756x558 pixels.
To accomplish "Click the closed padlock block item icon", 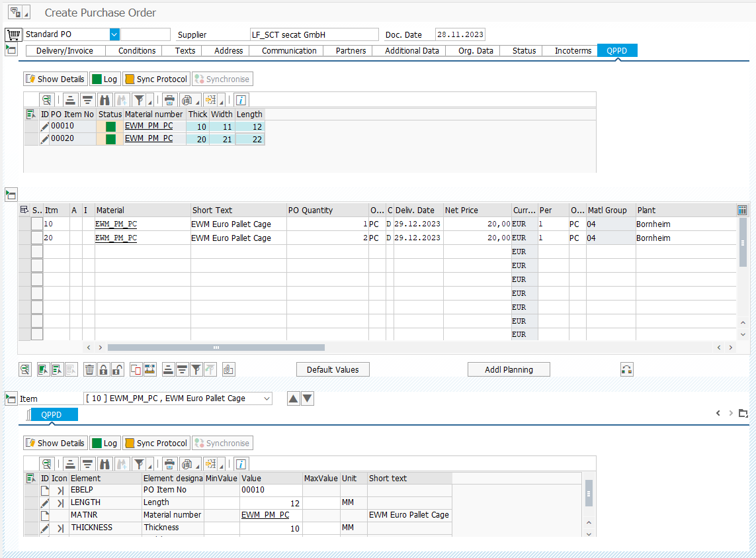I will coord(104,370).
